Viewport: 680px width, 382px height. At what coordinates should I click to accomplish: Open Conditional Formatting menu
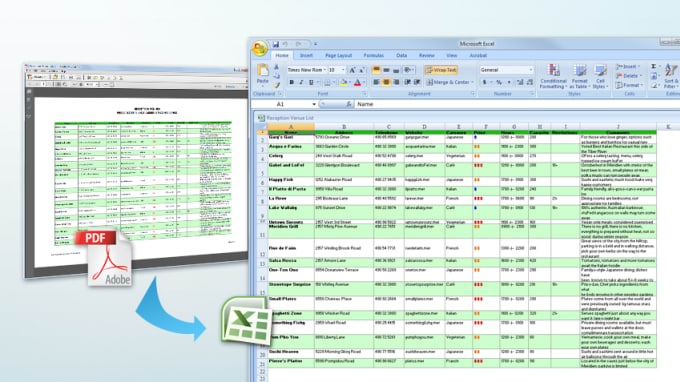click(553, 76)
